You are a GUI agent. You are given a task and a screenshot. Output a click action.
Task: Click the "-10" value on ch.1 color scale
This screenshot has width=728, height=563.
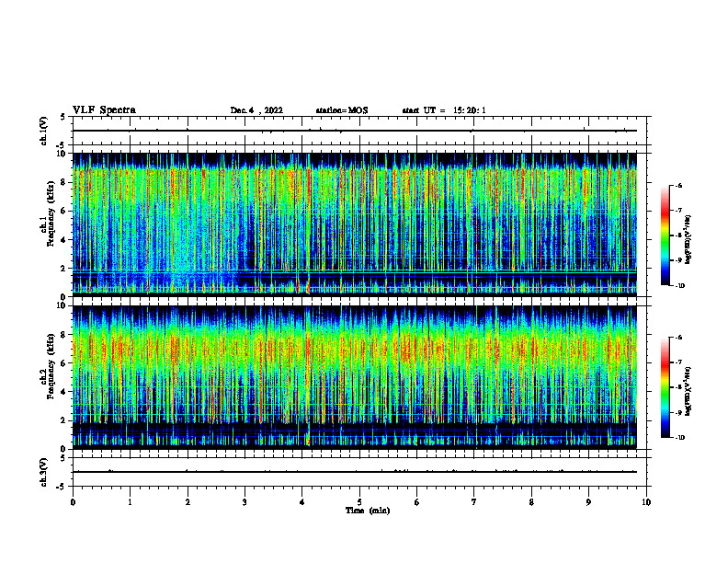[679, 286]
